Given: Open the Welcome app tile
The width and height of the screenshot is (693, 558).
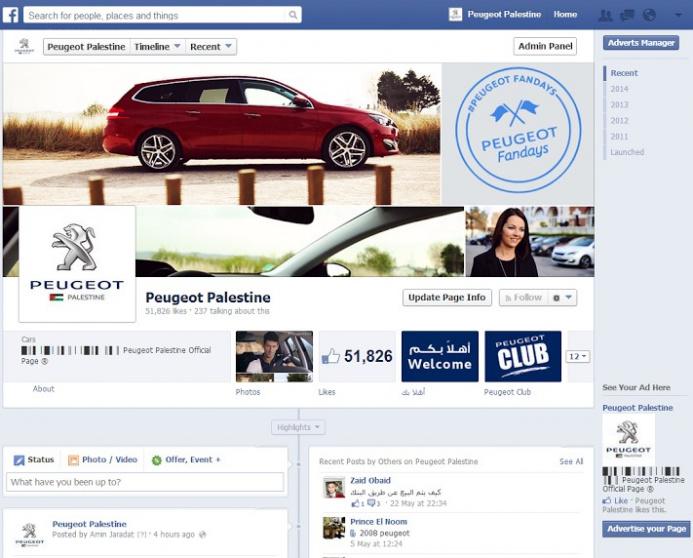Looking at the screenshot, I should click(x=440, y=356).
